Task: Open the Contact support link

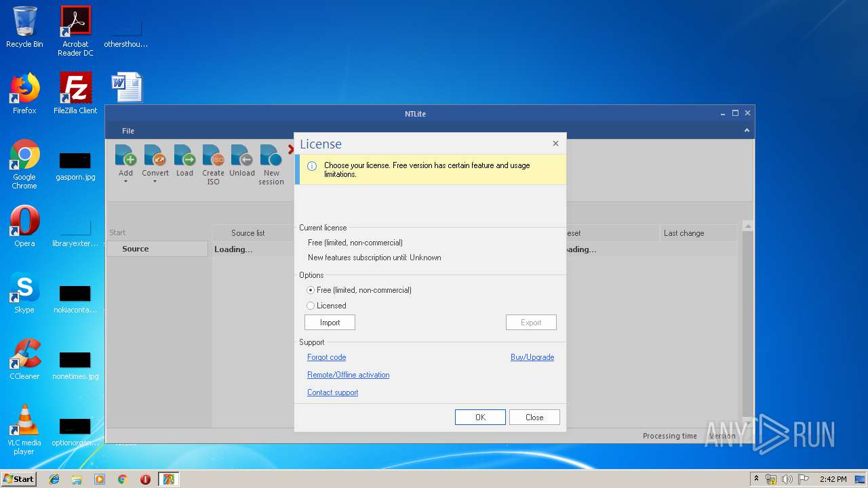Action: [332, 392]
